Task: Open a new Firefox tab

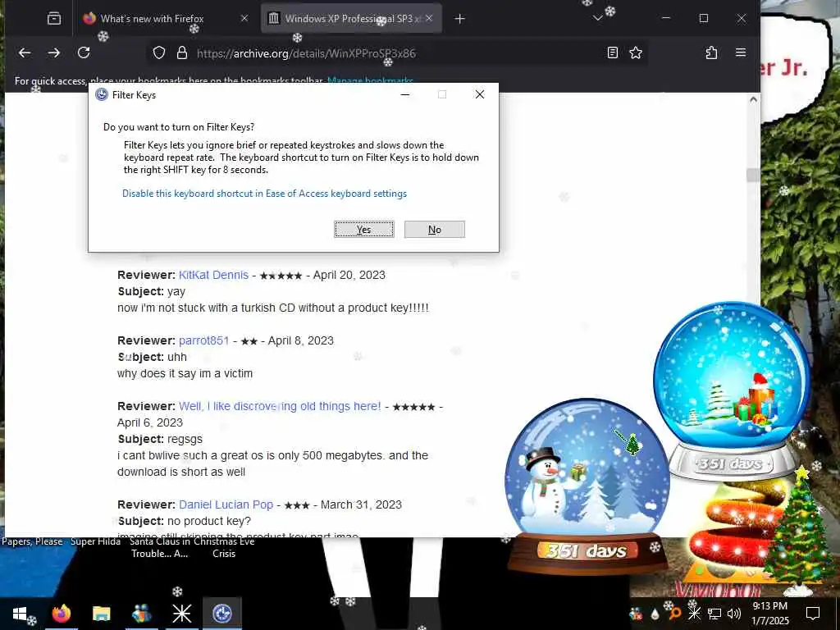Action: click(459, 19)
